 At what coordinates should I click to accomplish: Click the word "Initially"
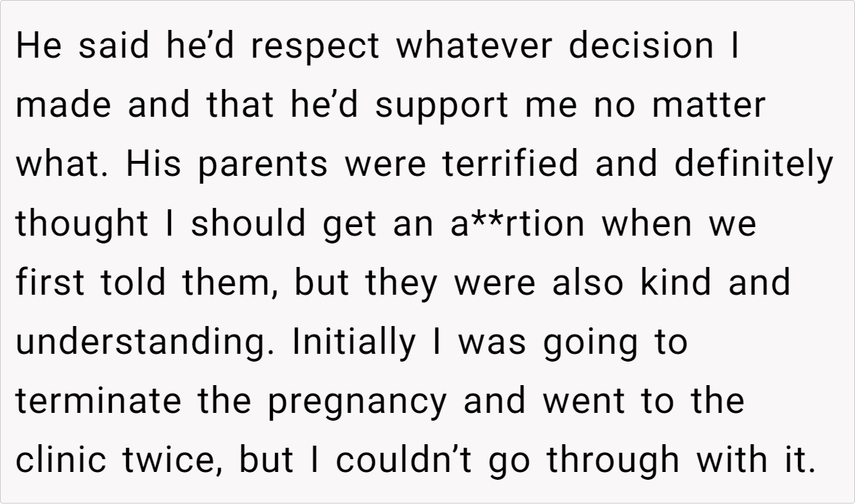[x=353, y=341]
